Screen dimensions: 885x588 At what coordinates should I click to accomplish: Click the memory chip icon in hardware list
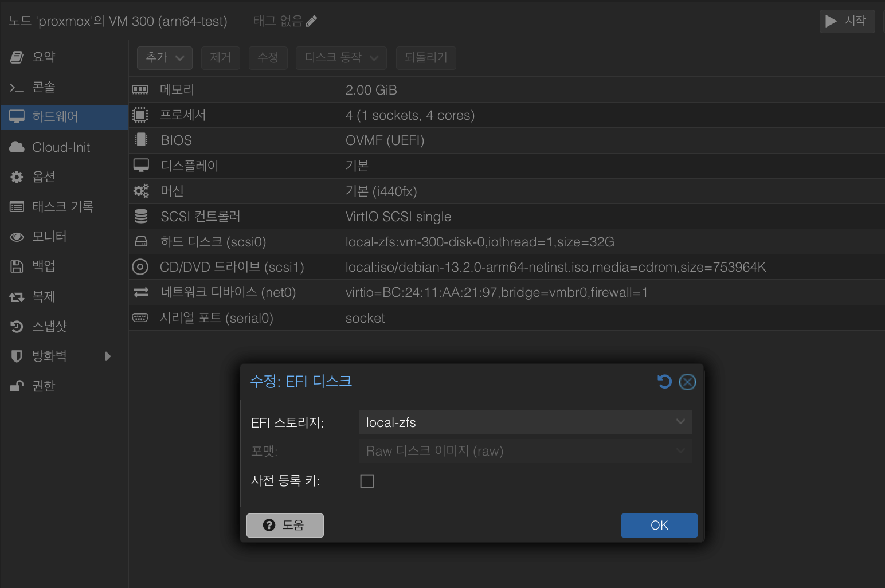140,90
